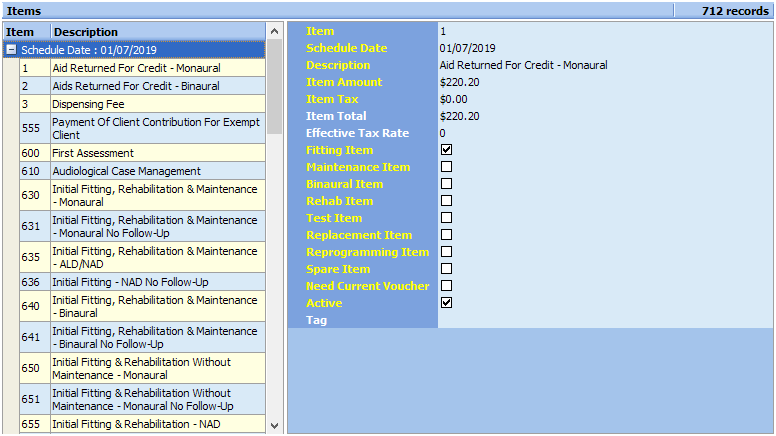Image resolution: width=776 pixels, height=436 pixels.
Task: Click the list scrollbar down arrow
Action: pos(275,425)
